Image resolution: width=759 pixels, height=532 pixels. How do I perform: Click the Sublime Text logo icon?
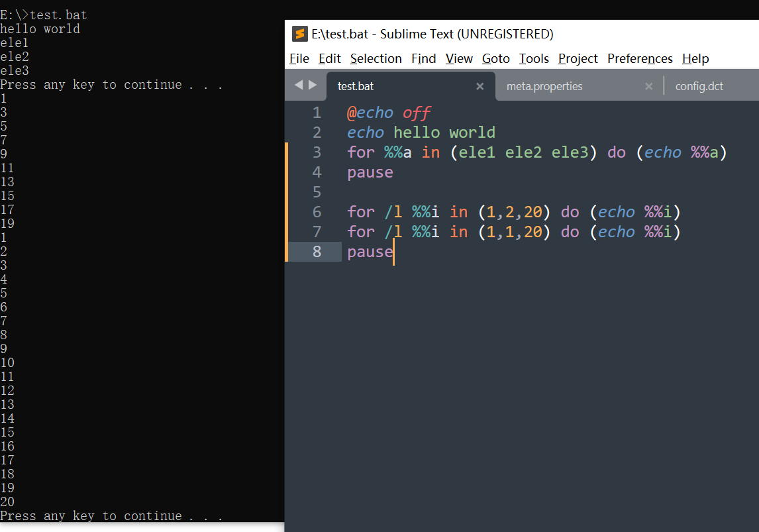[300, 34]
